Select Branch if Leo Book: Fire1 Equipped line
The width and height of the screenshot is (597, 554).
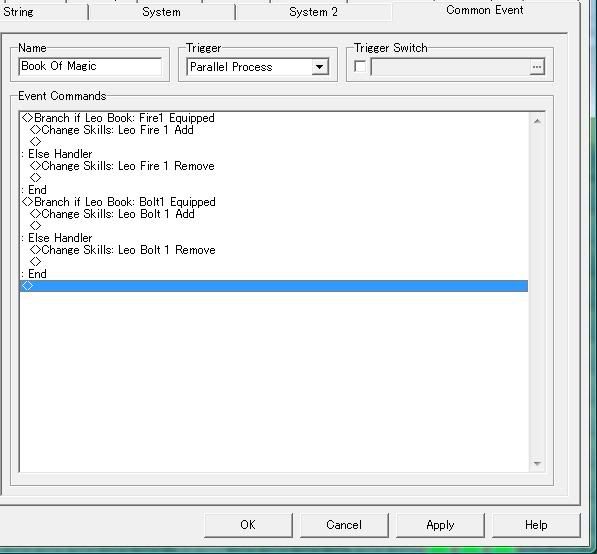(x=273, y=118)
